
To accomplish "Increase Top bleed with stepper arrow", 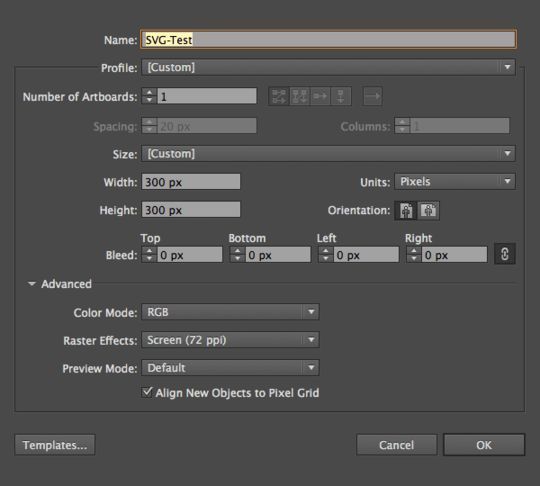I will 149,251.
